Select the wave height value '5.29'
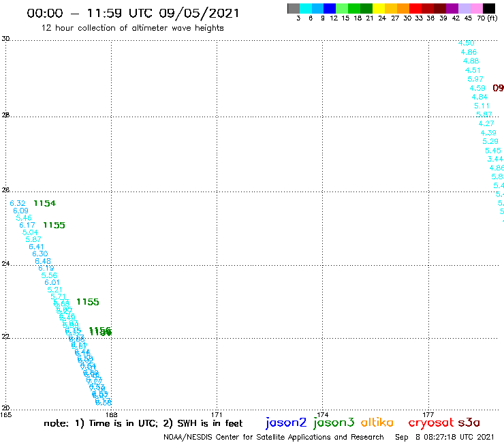The height and width of the screenshot is (443, 504). 490,142
